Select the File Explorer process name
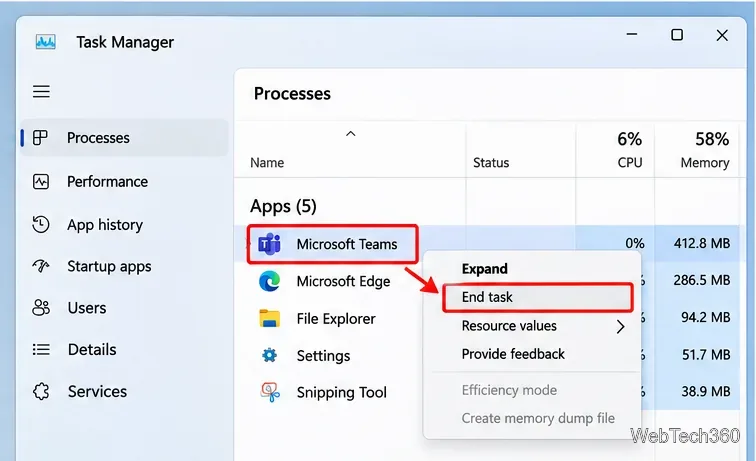Image resolution: width=756 pixels, height=461 pixels. [336, 319]
